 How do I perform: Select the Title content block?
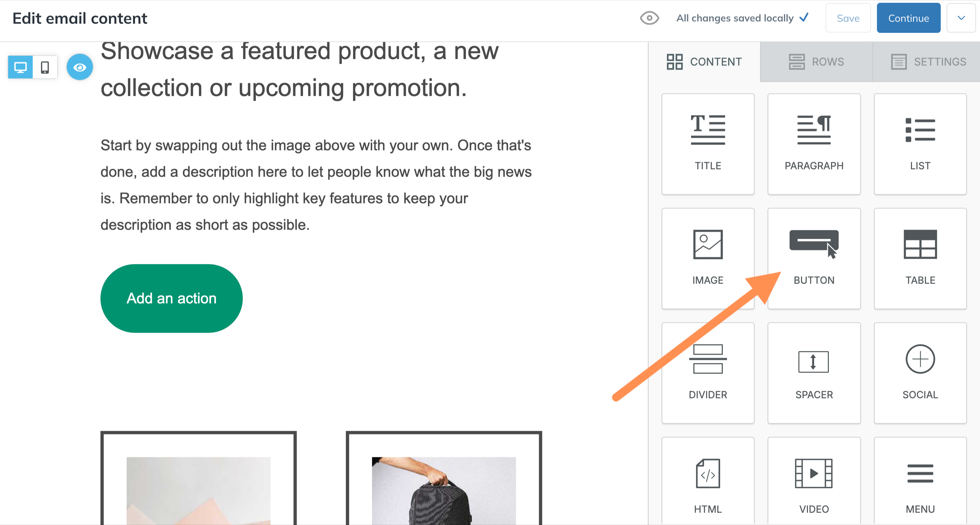coord(708,144)
